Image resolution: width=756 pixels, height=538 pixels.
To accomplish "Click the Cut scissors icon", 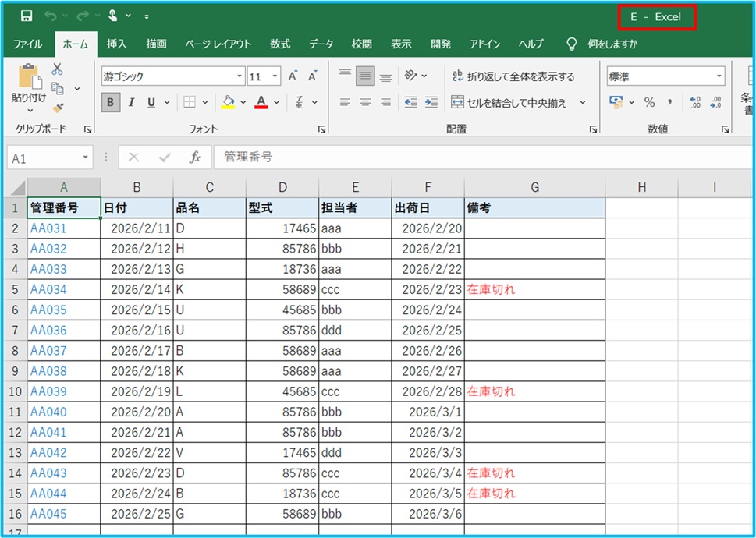I will point(58,70).
